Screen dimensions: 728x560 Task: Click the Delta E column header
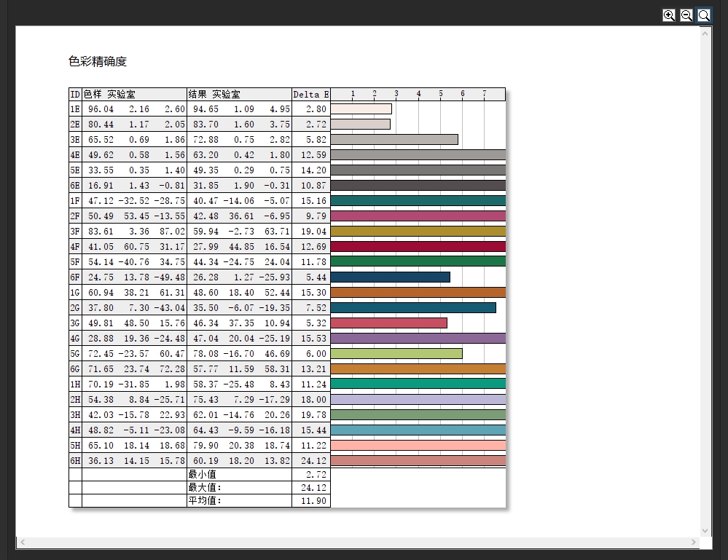coord(310,94)
